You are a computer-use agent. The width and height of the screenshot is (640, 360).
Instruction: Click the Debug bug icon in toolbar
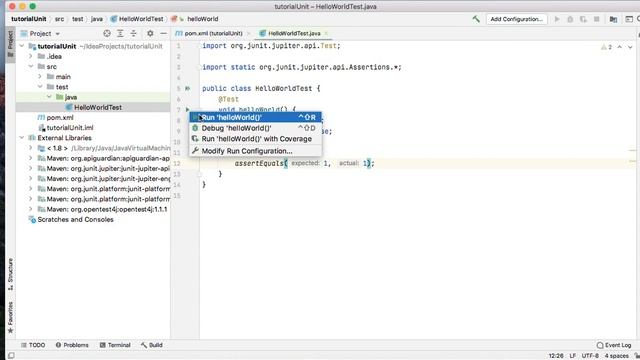tap(570, 19)
